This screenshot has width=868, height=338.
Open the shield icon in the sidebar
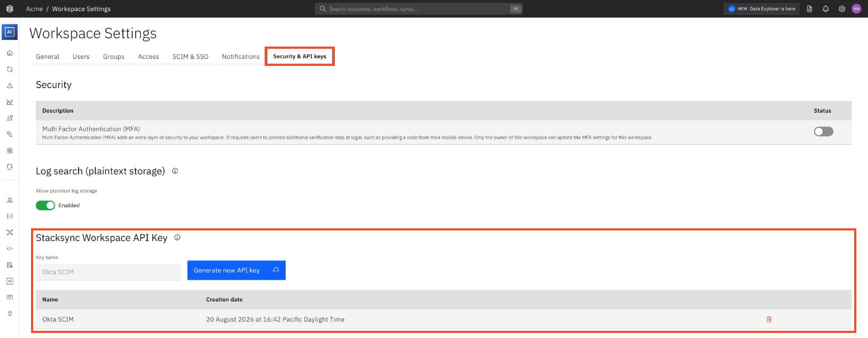[x=9, y=167]
